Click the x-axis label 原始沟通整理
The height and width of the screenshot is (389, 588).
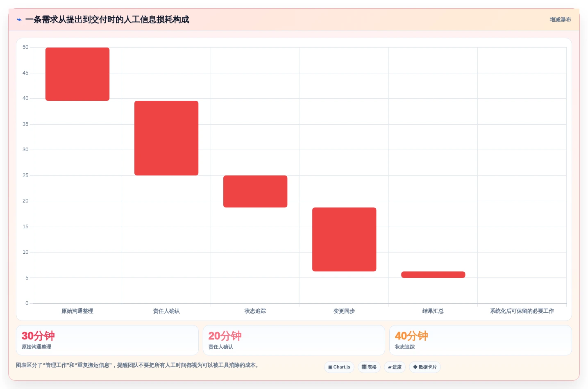(77, 311)
